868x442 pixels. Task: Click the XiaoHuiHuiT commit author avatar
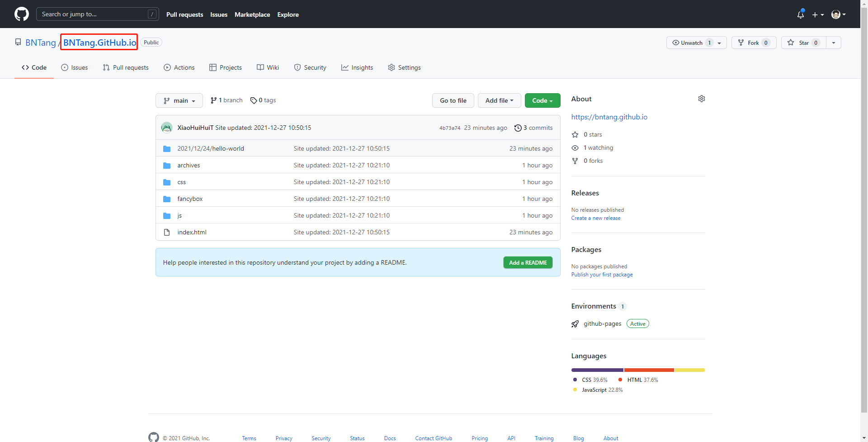167,128
